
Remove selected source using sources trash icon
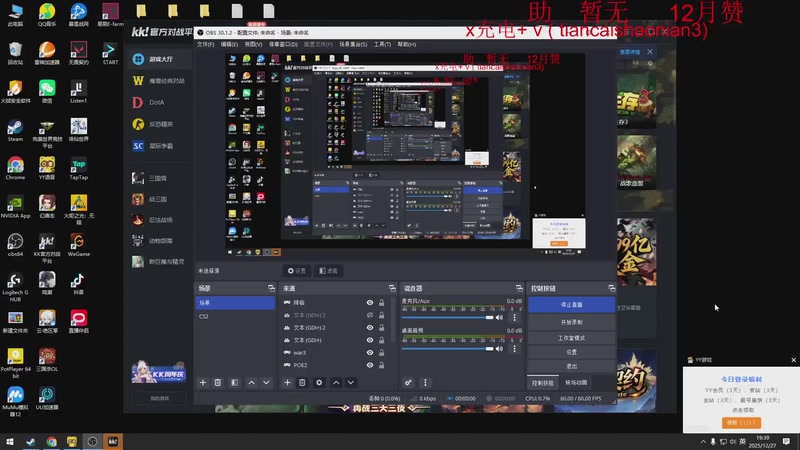click(302, 383)
